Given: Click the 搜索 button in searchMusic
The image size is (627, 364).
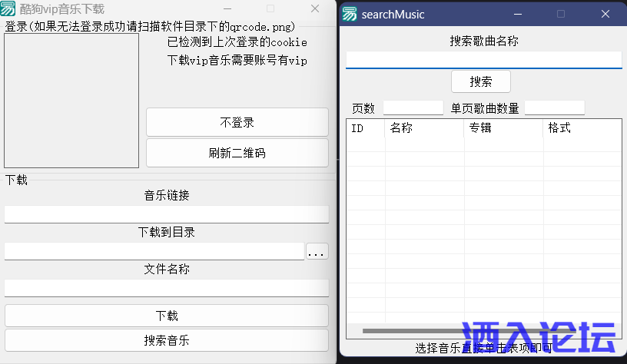Looking at the screenshot, I should 481,81.
